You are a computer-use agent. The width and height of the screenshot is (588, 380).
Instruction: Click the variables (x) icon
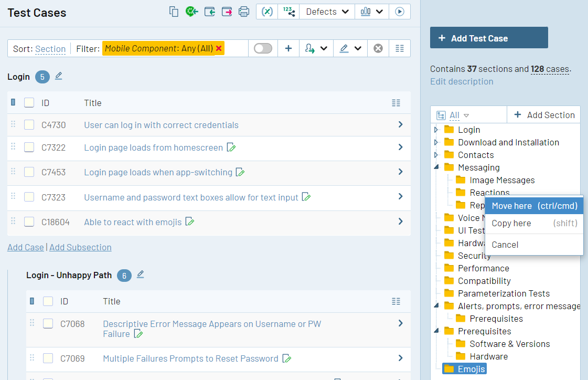pos(267,12)
